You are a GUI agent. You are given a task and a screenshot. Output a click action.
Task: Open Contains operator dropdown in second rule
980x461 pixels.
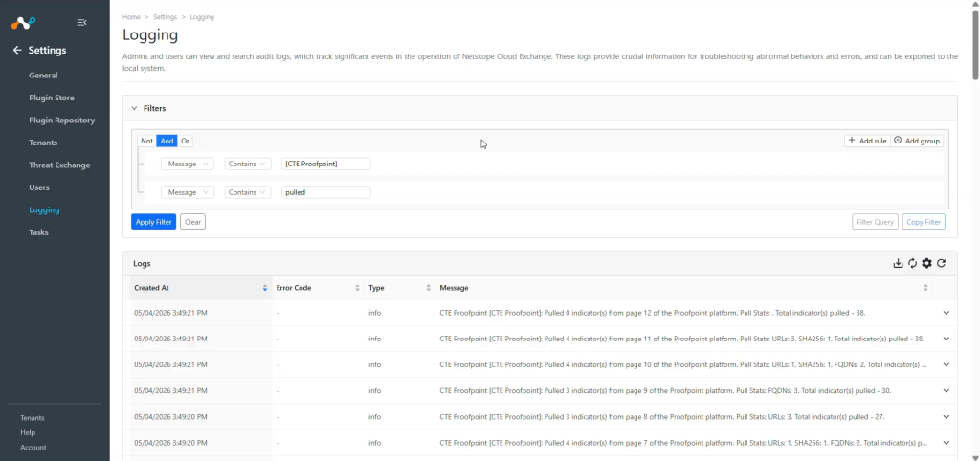click(248, 192)
